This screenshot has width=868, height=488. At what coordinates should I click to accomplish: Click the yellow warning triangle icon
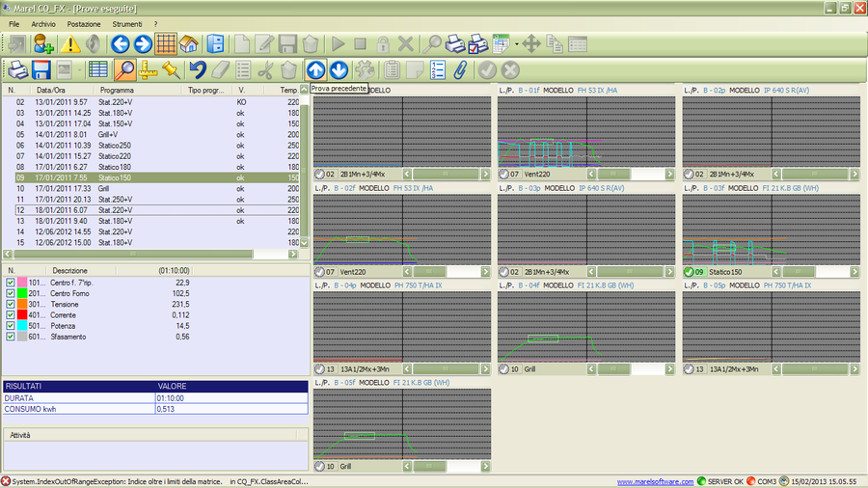tap(71, 43)
